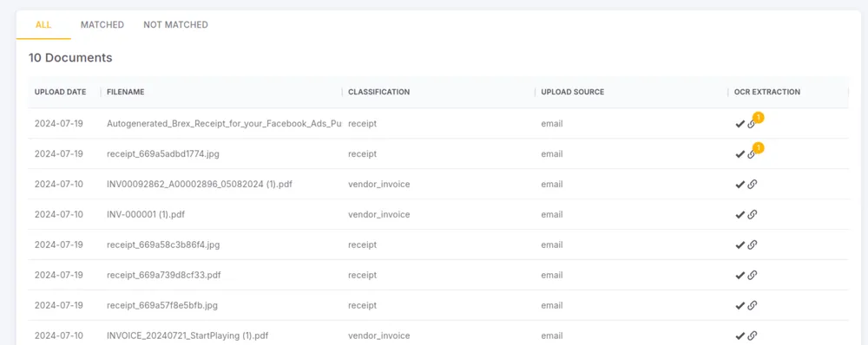Click link icon for INVOICE_20240721_StartPlaying row
Screen dimensions: 868x345
tap(752, 335)
